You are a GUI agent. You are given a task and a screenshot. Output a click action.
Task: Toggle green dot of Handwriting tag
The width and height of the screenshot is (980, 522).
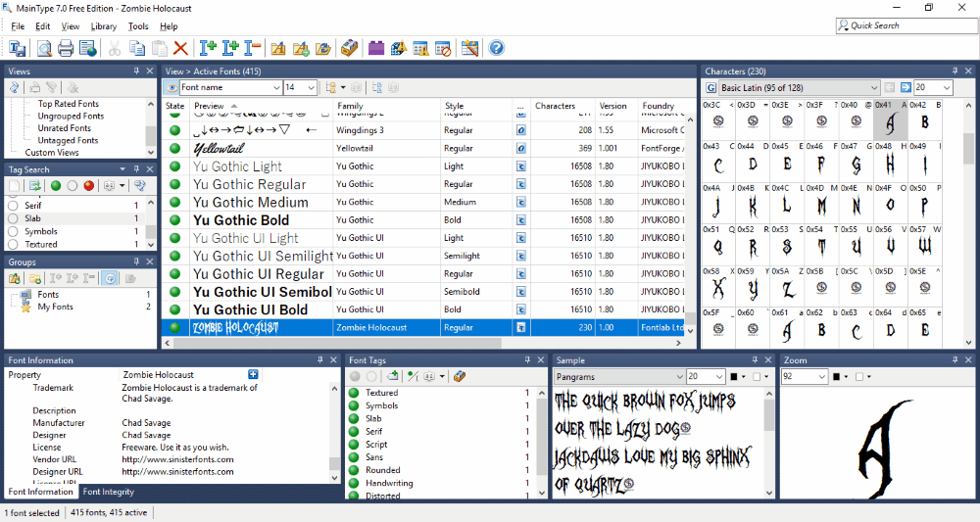coord(354,483)
